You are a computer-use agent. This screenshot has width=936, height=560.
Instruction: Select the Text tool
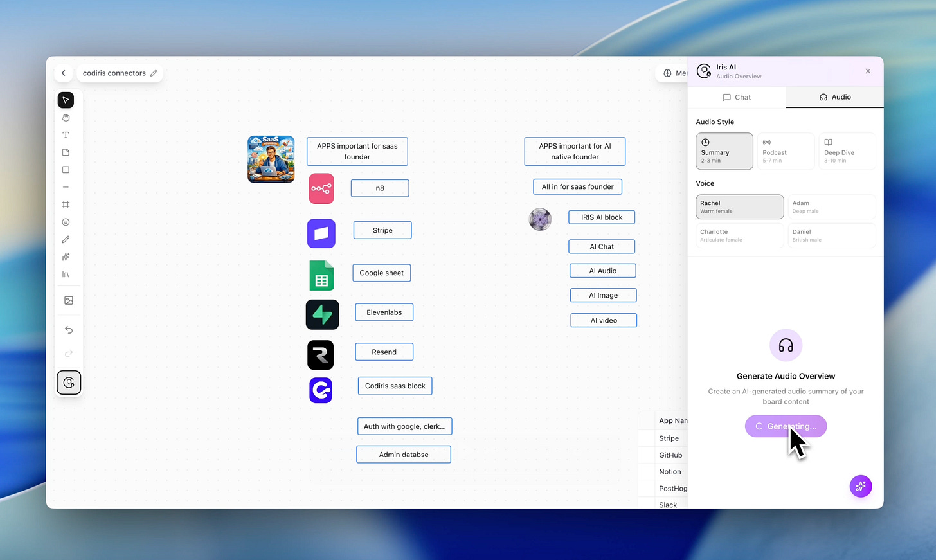point(66,135)
